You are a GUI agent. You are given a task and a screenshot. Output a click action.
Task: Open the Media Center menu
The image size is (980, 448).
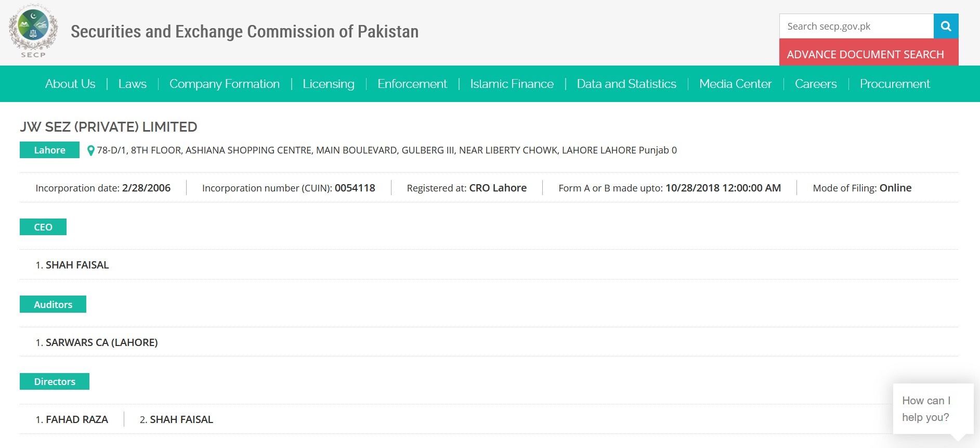click(x=736, y=84)
